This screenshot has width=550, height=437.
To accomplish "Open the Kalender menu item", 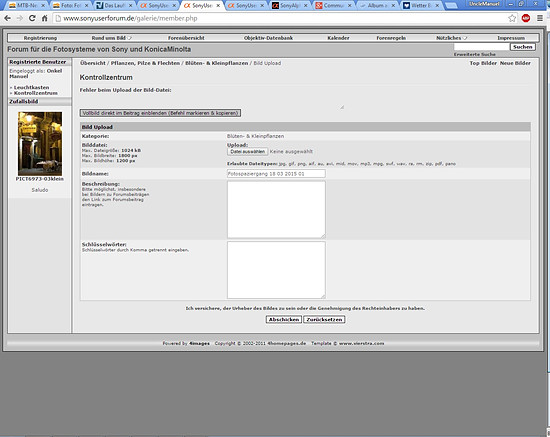I will click(x=338, y=38).
